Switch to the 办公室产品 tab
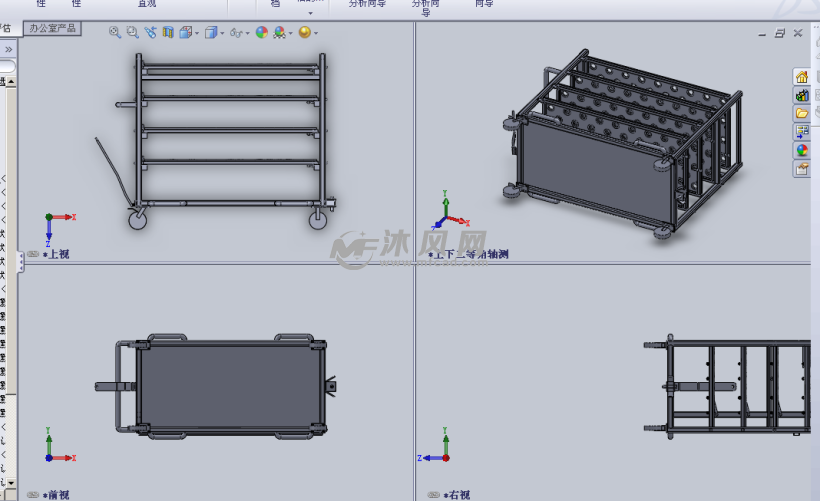Viewport: 820px width, 501px height. [x=51, y=29]
